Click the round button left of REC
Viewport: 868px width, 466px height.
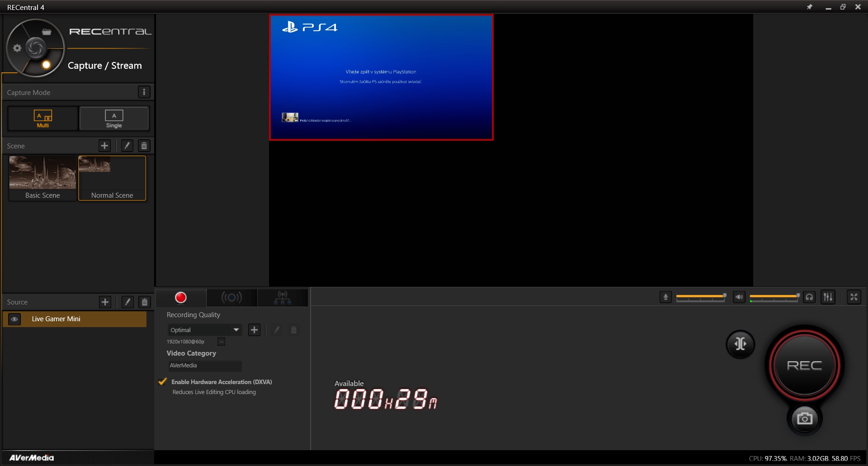(x=741, y=344)
